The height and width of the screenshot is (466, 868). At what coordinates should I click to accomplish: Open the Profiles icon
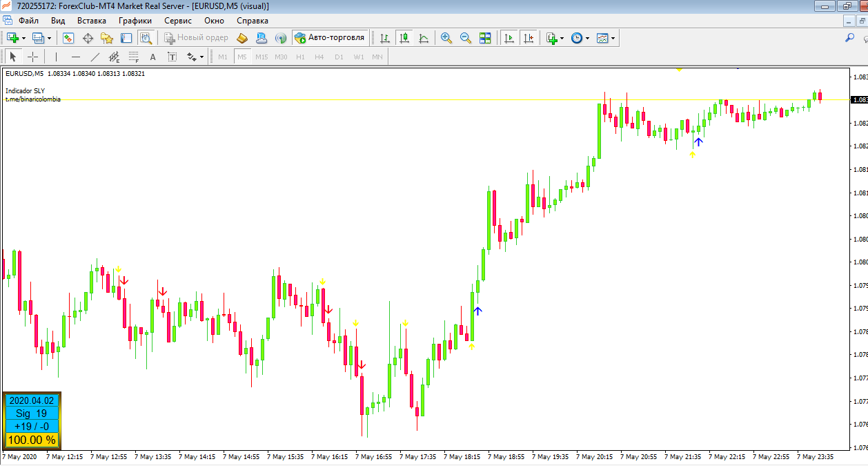click(x=38, y=38)
